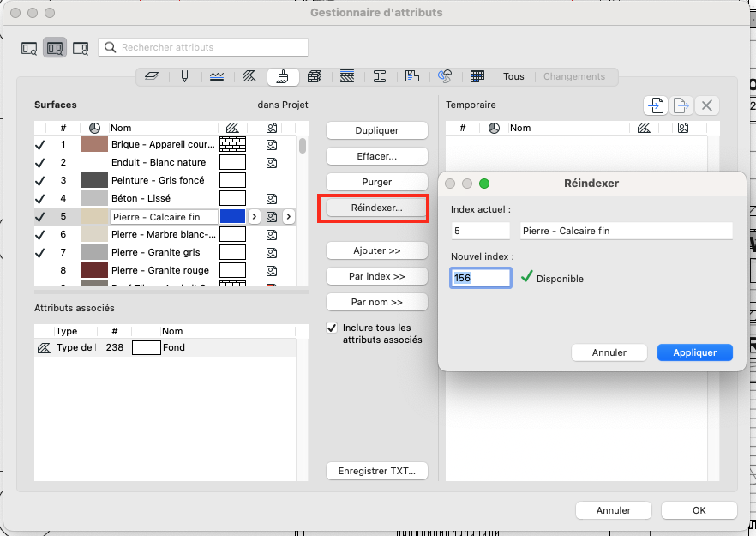Viewport: 756px width, 536px height.
Task: Click the X icon in Temporaire panel
Action: point(707,105)
